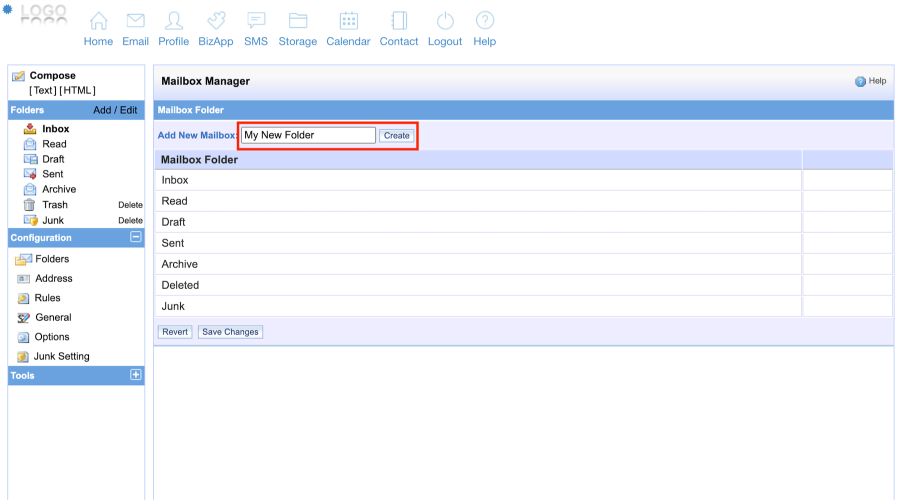Open the BizApp icon
The height and width of the screenshot is (500, 900).
coord(215,21)
